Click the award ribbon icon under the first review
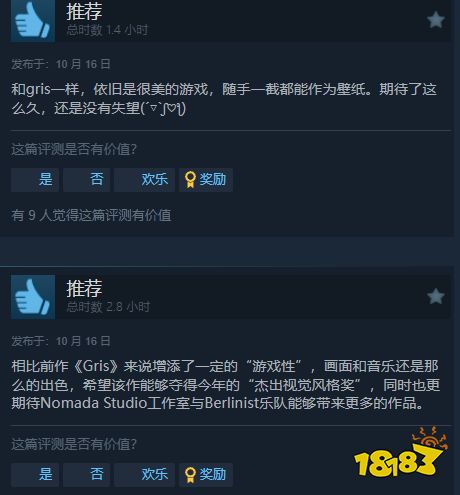Screen dimensions: 460x495 coord(190,180)
